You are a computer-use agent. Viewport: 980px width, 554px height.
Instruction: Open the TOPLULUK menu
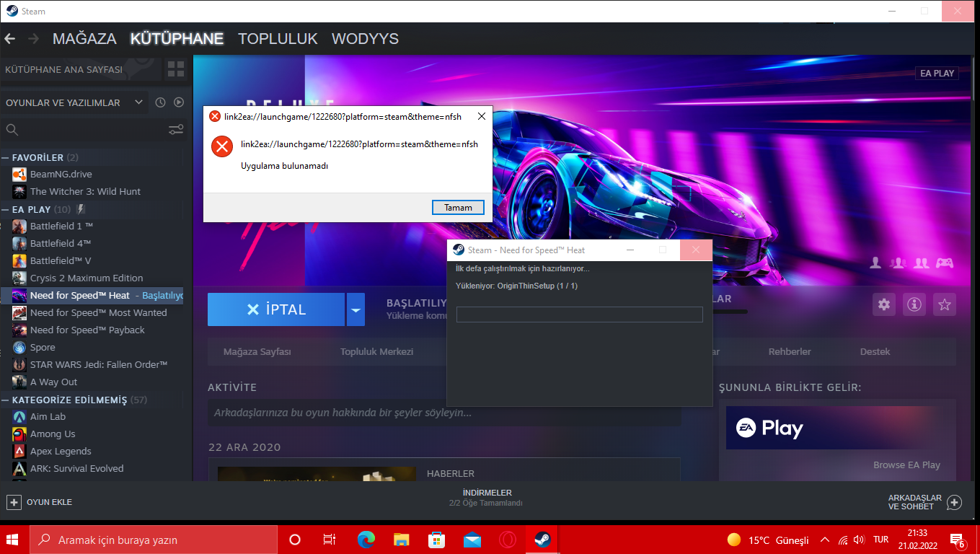coord(278,39)
